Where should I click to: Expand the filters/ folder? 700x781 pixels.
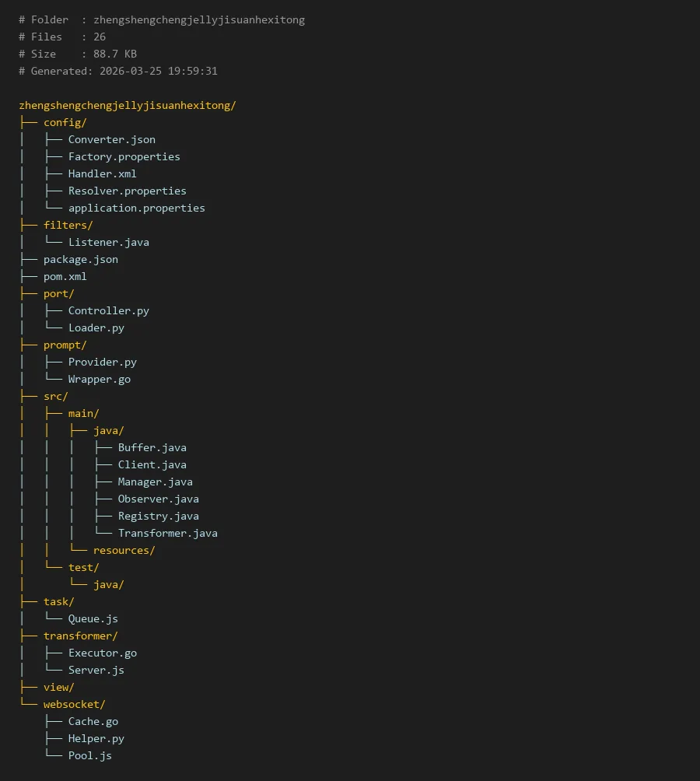[x=68, y=225]
